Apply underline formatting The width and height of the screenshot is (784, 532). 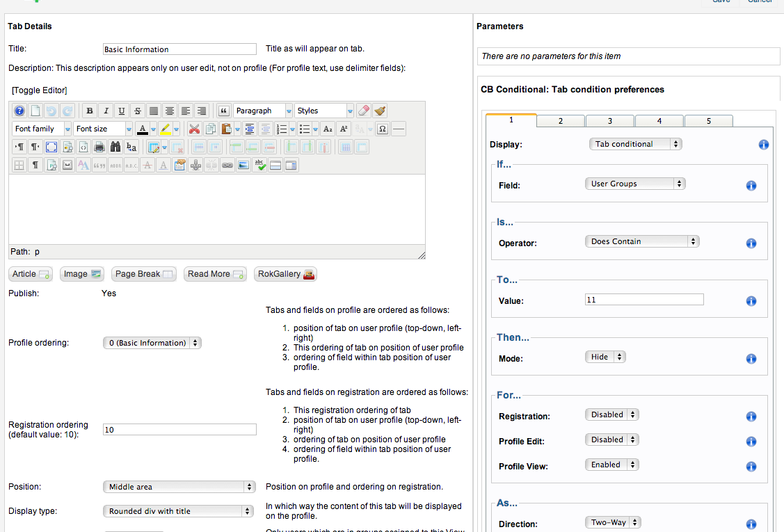[122, 111]
